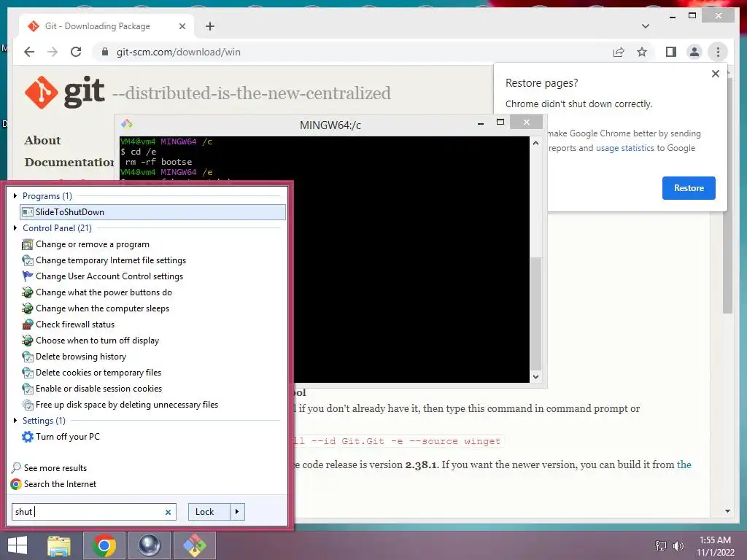The height and width of the screenshot is (560, 747).
Task: Share this page from the address bar
Action: point(619,52)
